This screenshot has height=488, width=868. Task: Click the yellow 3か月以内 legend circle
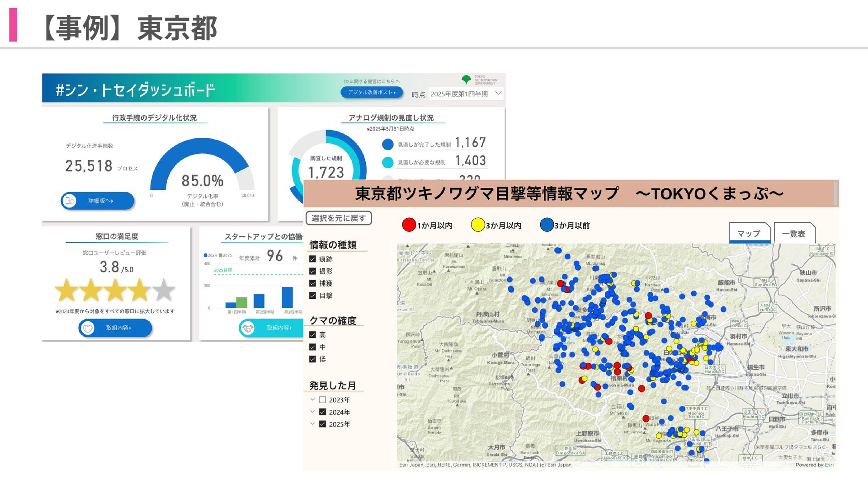click(477, 225)
